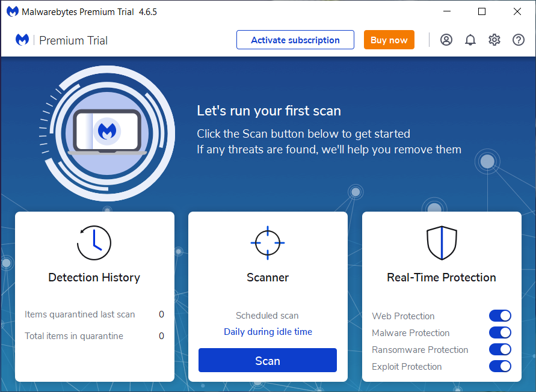Click the Detection History clock icon
This screenshot has height=392, width=536.
[94, 243]
